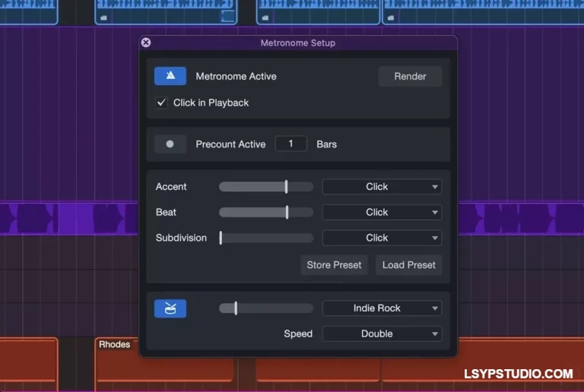Open the Indie Rock pattern dropdown
The width and height of the screenshot is (584, 392).
[x=382, y=308]
